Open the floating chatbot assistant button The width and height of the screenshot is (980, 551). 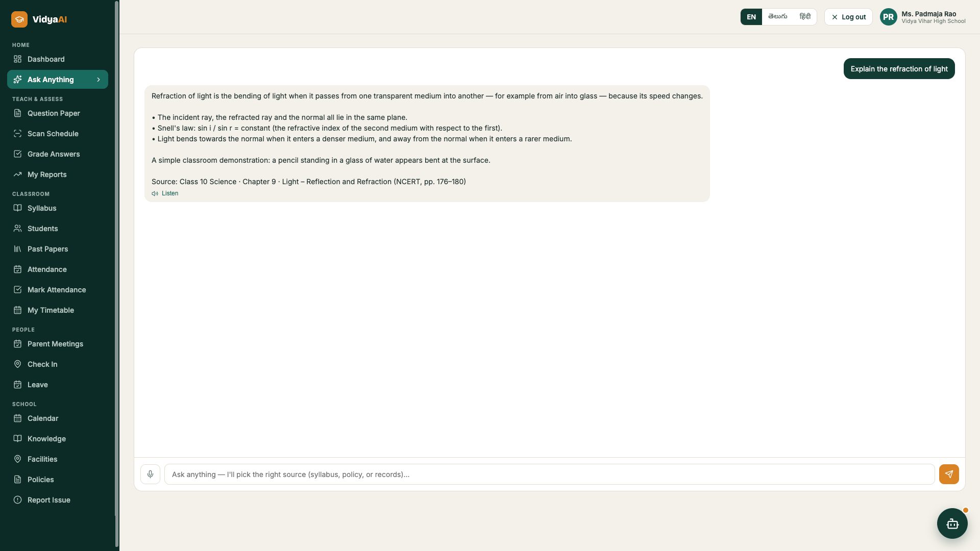click(x=952, y=523)
